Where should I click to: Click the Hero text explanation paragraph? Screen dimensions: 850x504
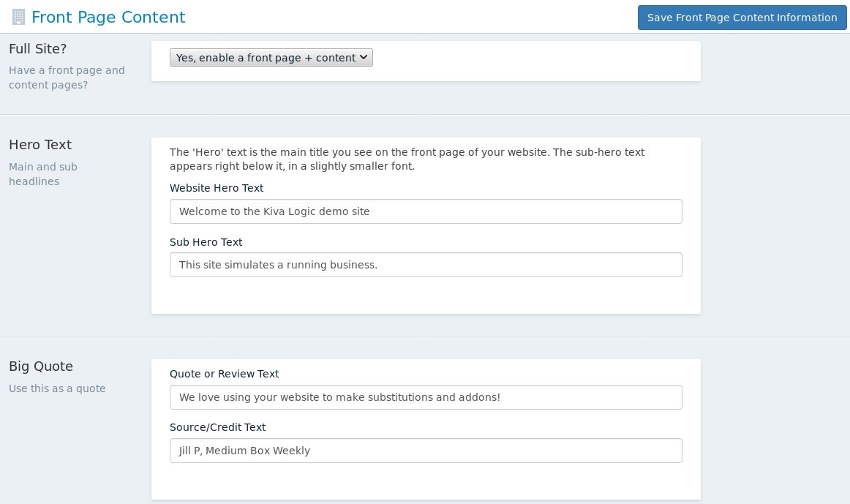tap(407, 159)
